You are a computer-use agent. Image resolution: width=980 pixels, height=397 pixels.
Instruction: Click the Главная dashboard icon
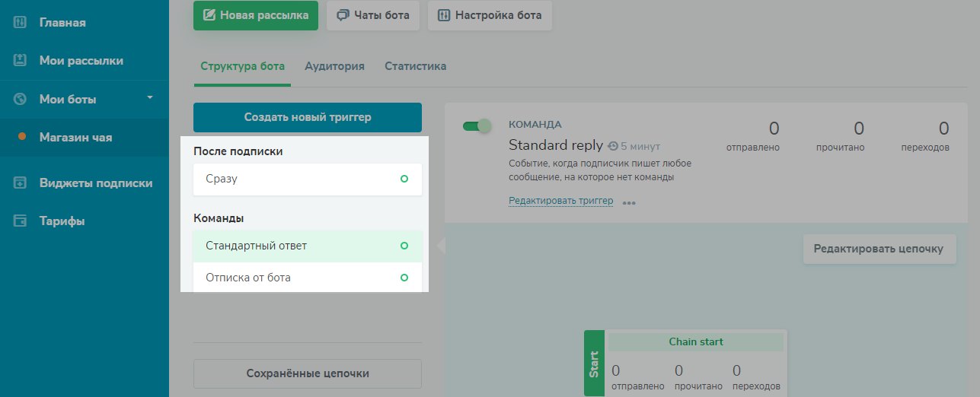(21, 23)
